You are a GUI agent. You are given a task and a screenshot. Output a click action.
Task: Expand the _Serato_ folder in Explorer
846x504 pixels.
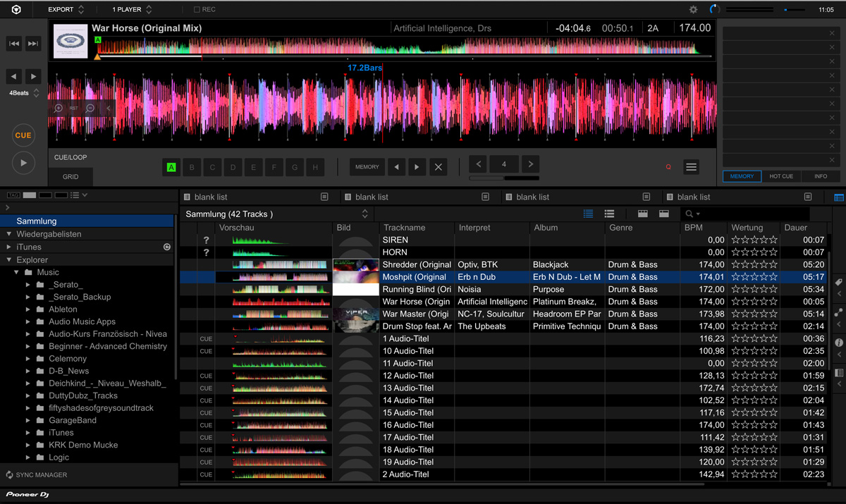coord(28,285)
